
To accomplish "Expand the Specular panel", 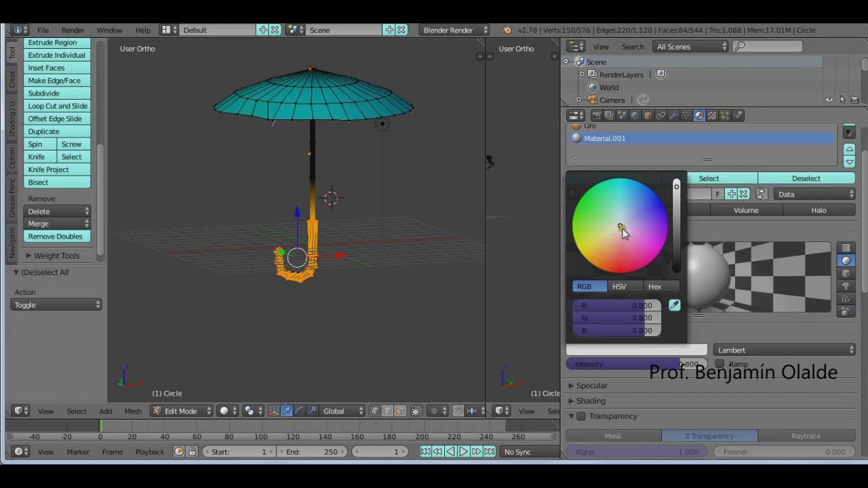I will [592, 386].
